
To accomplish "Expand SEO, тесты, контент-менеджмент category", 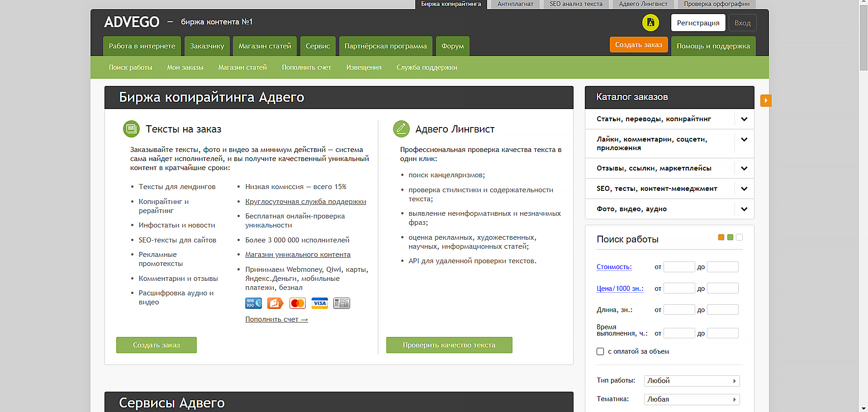I will pyautogui.click(x=744, y=189).
